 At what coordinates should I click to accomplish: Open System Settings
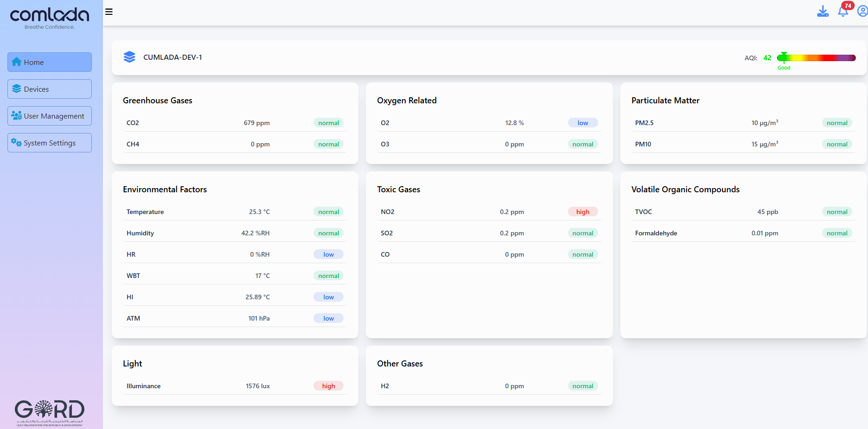coord(50,143)
